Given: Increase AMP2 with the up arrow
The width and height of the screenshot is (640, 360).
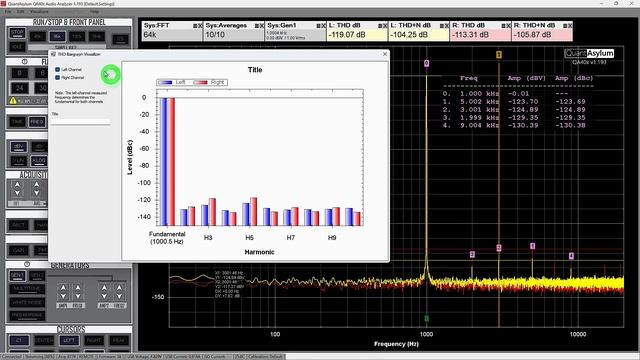Looking at the screenshot, I should [x=104, y=288].
